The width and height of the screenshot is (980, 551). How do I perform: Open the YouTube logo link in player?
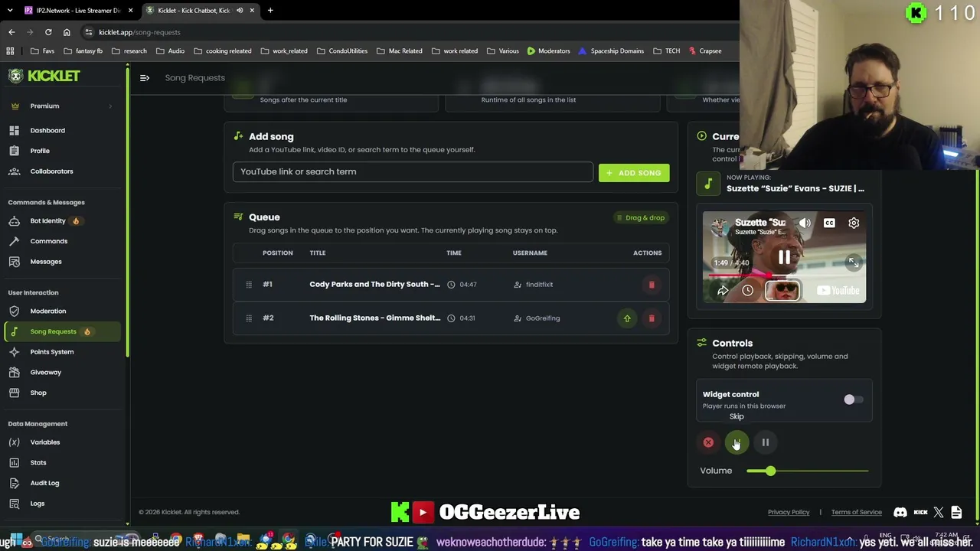click(838, 290)
